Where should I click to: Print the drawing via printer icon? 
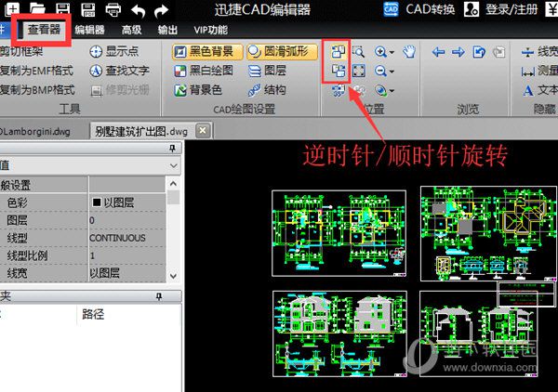pyautogui.click(x=113, y=9)
